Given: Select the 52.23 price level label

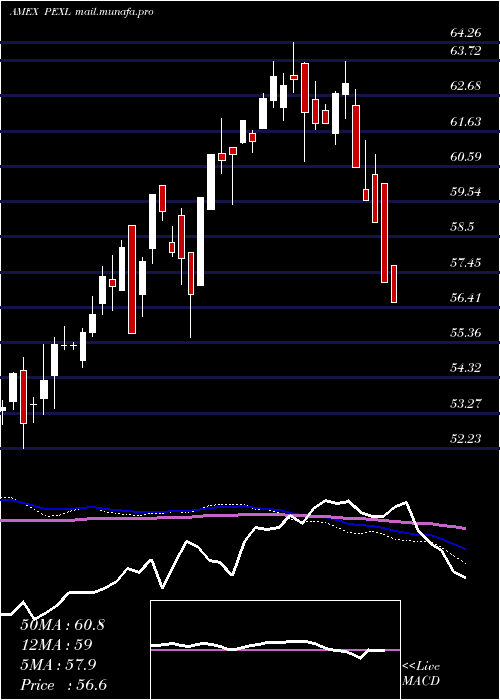Looking at the screenshot, I should tap(466, 439).
